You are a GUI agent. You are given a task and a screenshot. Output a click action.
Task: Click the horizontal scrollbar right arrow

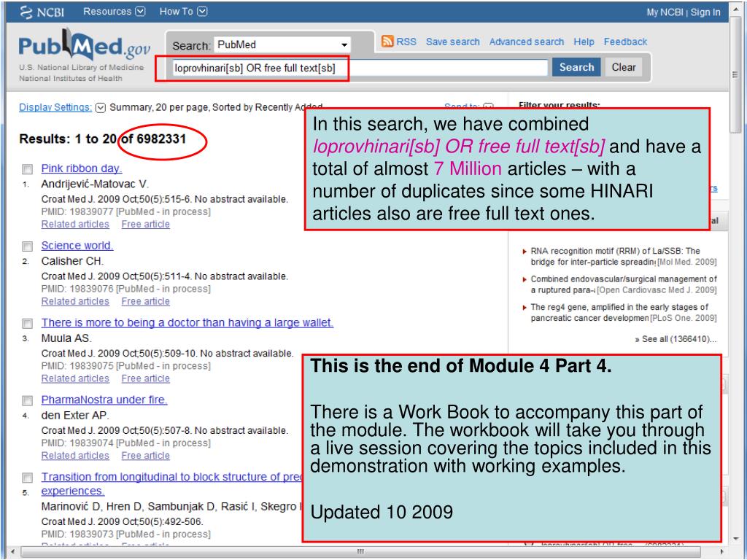pyautogui.click(x=721, y=552)
